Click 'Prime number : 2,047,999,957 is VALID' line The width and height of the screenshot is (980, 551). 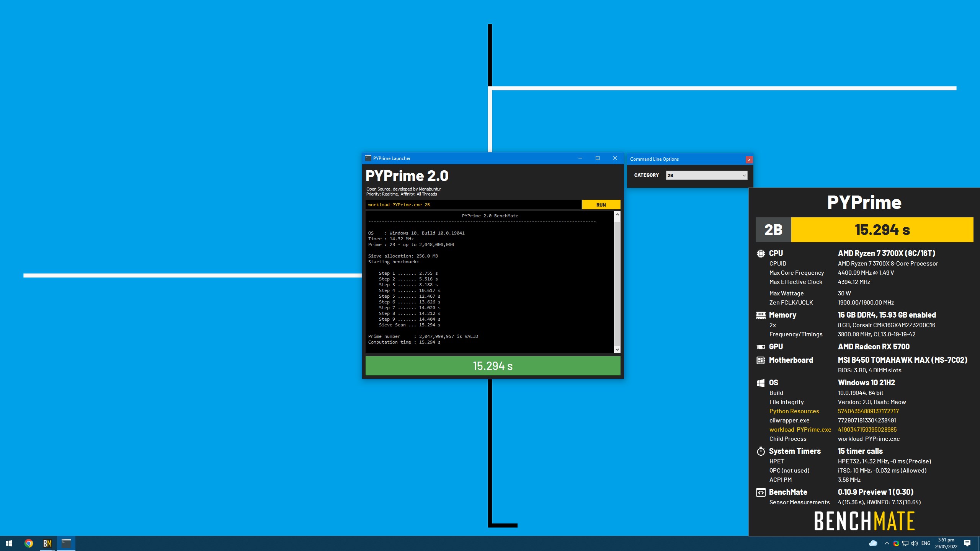click(423, 336)
